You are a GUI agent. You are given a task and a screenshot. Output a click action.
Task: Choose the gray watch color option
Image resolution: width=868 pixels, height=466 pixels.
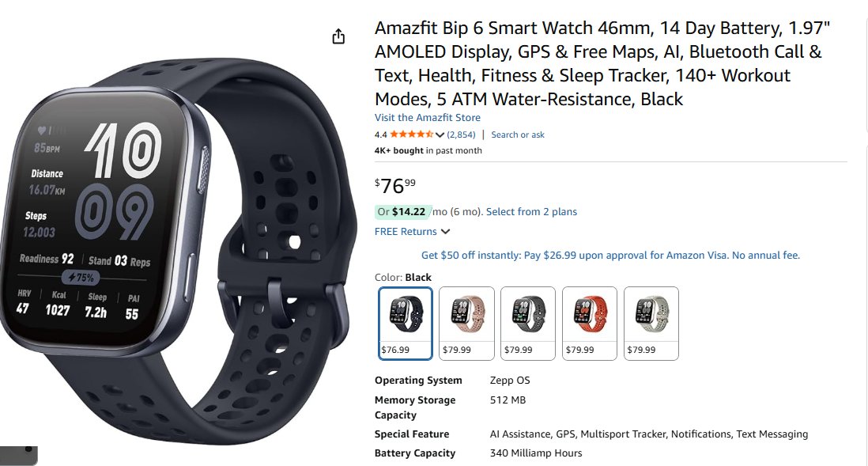(528, 324)
